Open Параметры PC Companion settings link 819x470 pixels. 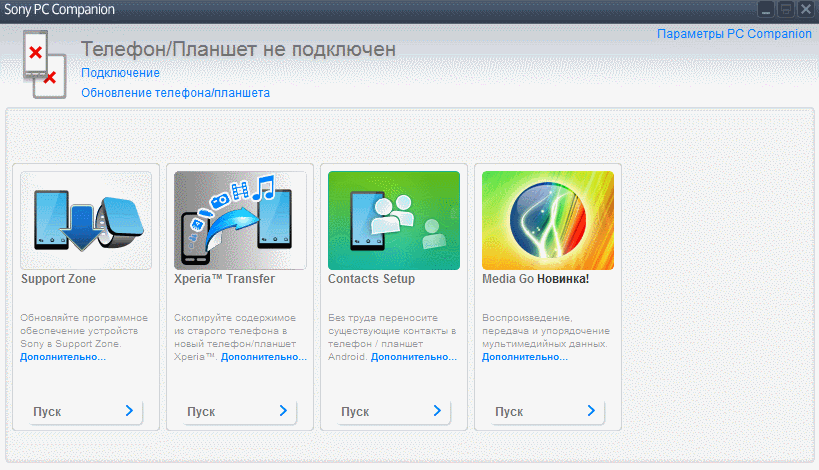tap(734, 34)
